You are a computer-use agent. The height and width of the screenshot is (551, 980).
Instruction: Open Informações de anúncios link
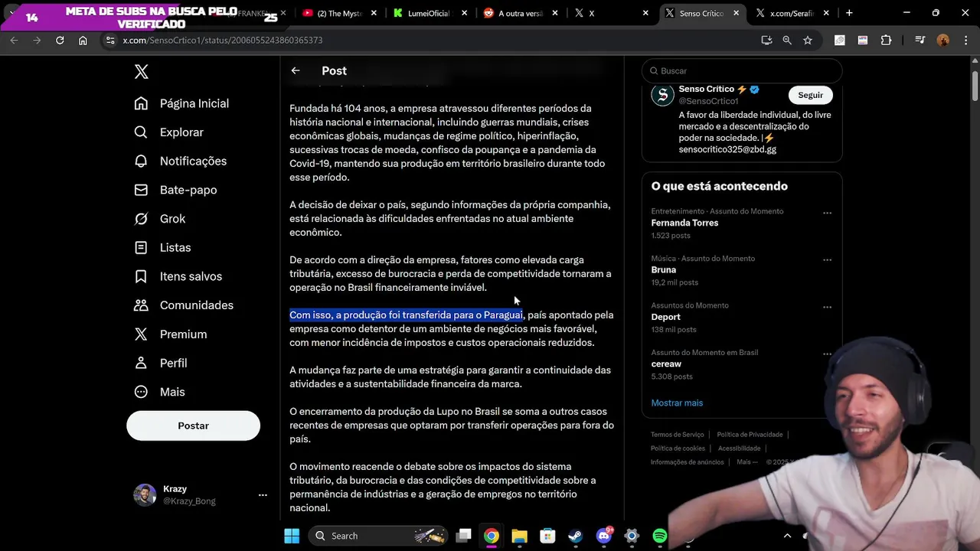click(x=687, y=462)
